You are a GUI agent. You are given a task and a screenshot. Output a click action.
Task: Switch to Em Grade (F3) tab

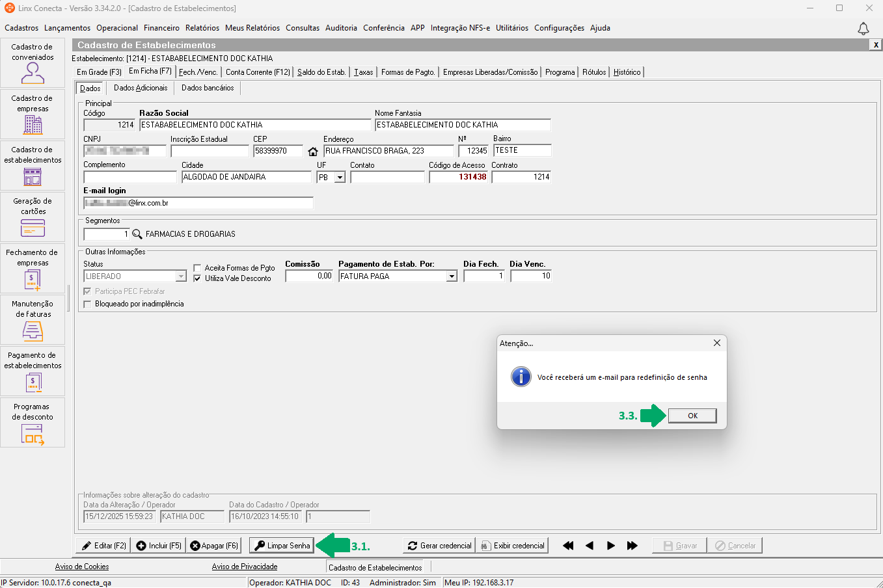(x=99, y=72)
